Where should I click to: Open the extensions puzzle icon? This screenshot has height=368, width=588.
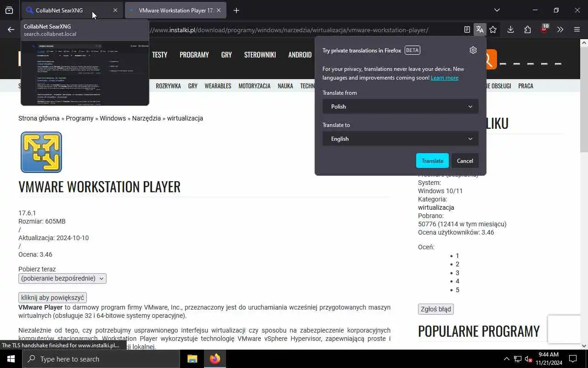click(x=527, y=29)
